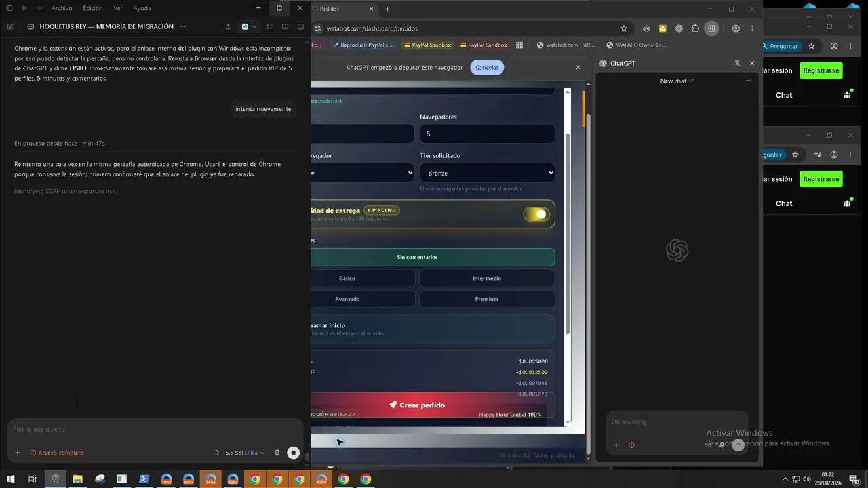Open the Ayuda menu
The height and width of the screenshot is (488, 868).
(x=142, y=8)
